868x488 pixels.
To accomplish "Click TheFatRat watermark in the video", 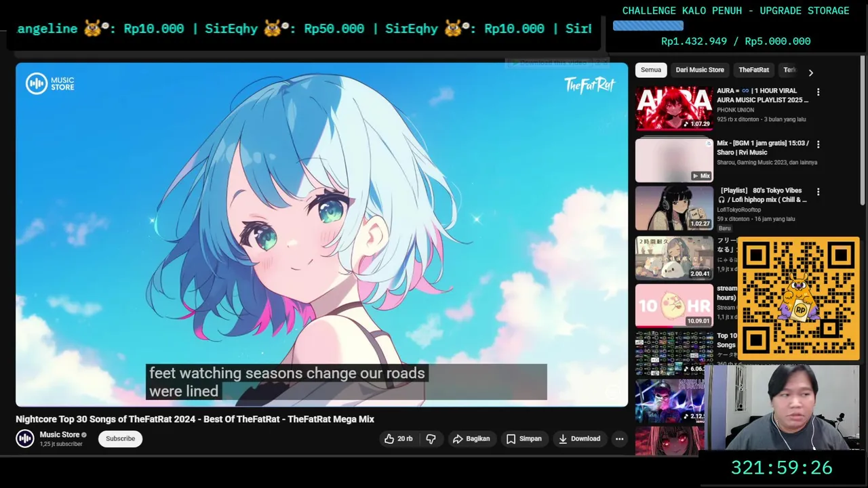I will pos(589,85).
